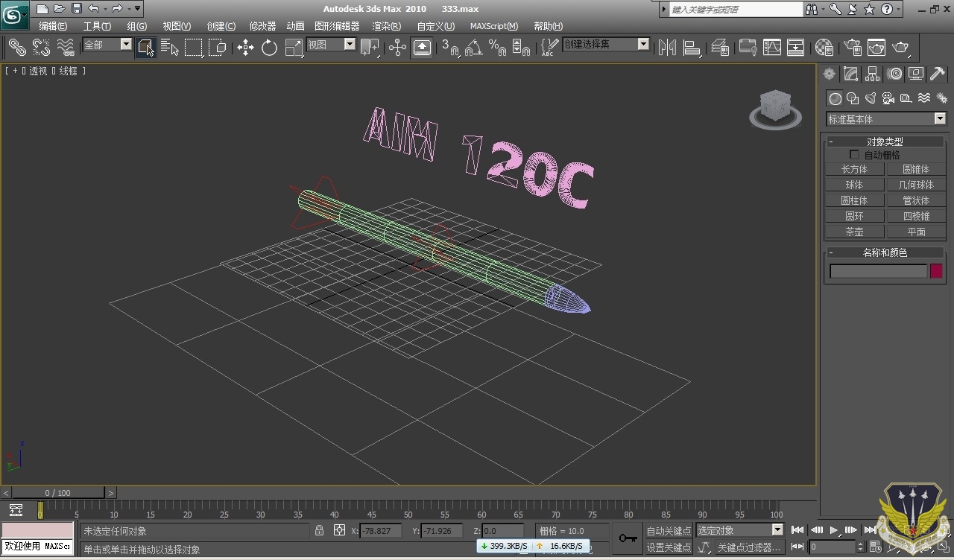
Task: Click the Play Animation button
Action: 833,530
